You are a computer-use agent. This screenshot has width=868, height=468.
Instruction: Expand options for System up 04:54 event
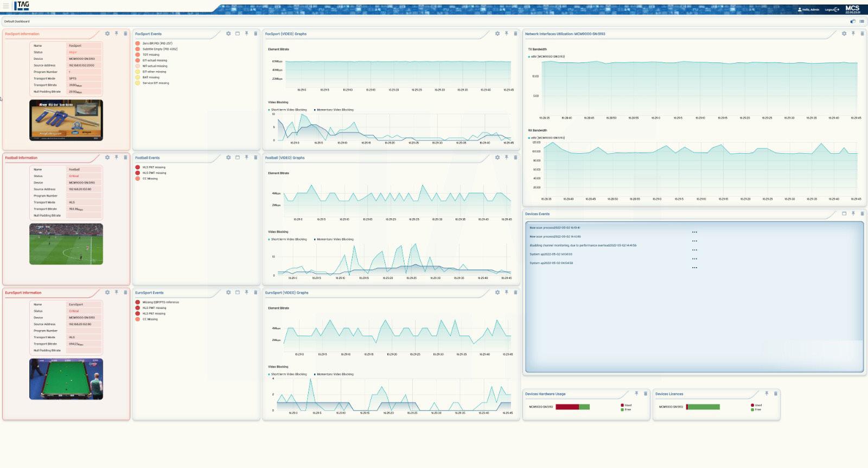(694, 267)
